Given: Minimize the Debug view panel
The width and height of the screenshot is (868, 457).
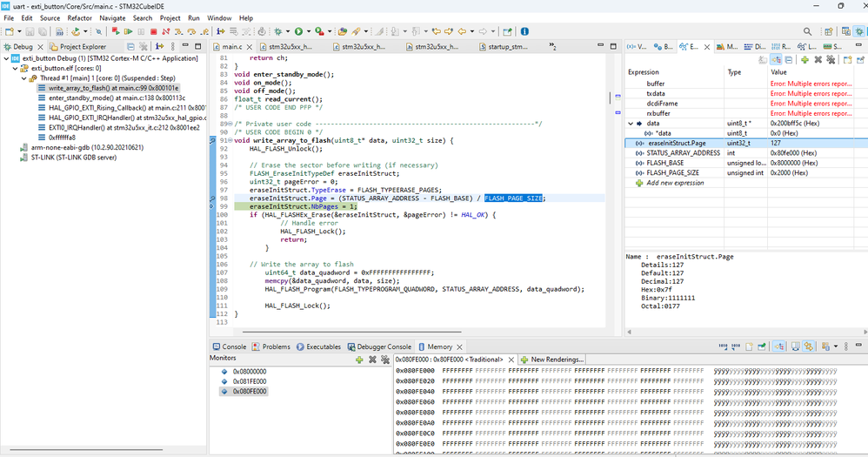Looking at the screenshot, I should point(185,46).
